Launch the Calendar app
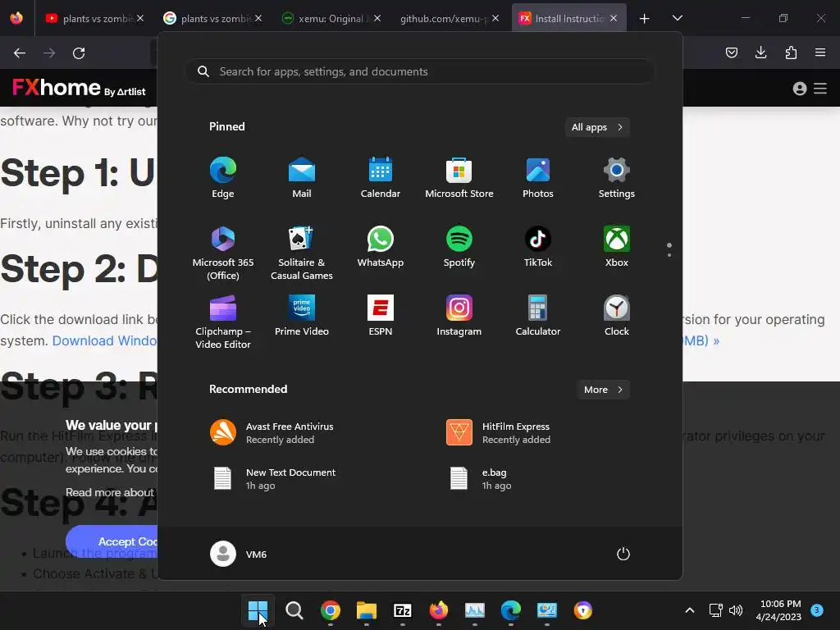The image size is (840, 630). (x=381, y=178)
